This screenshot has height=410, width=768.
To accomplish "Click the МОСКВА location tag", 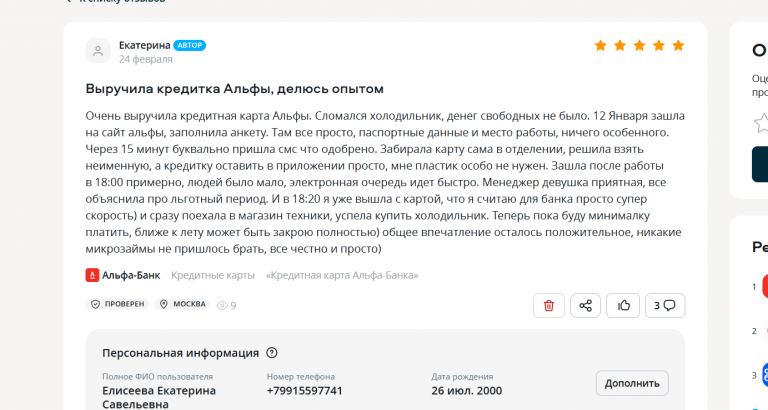I will click(183, 304).
